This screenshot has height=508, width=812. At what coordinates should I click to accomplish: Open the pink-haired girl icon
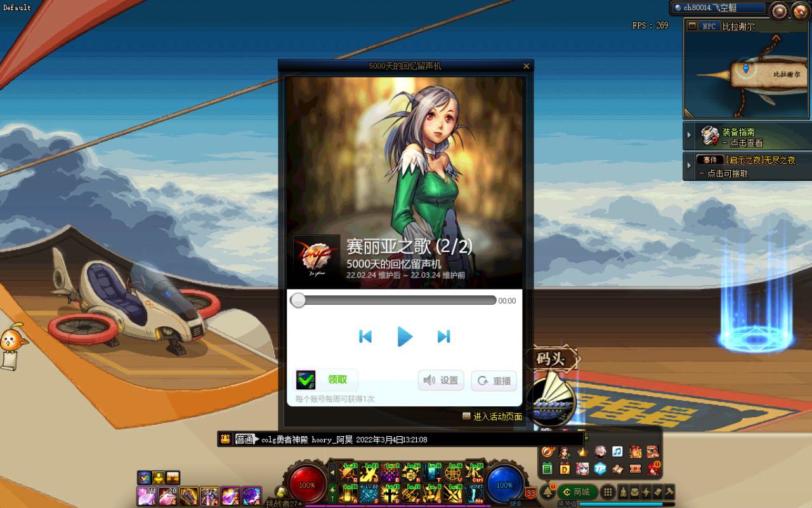[x=582, y=469]
